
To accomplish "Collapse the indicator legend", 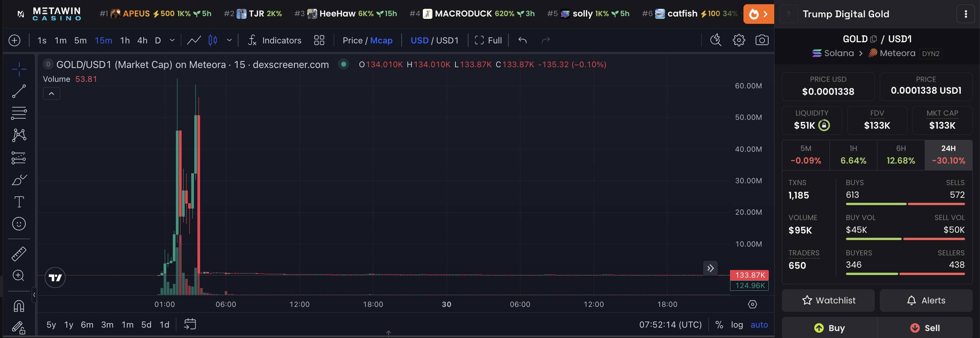I will (x=51, y=94).
